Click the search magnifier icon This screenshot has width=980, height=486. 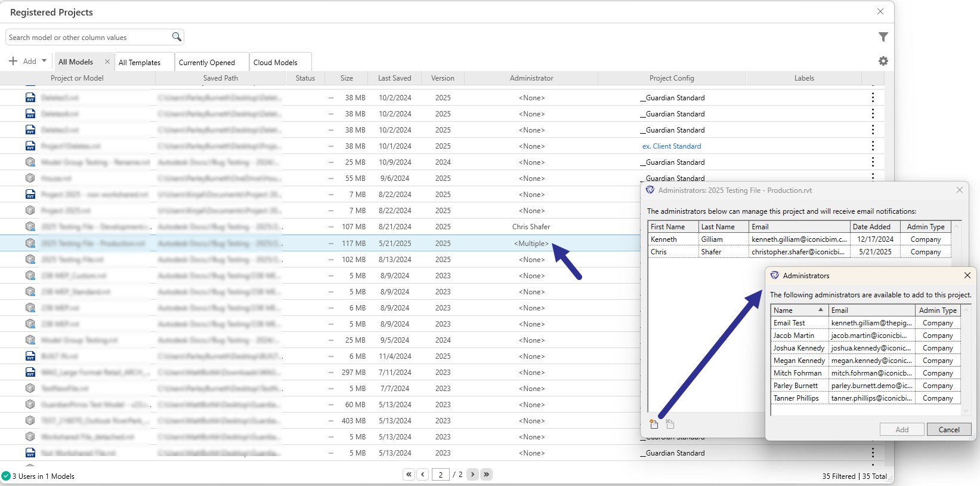click(177, 37)
